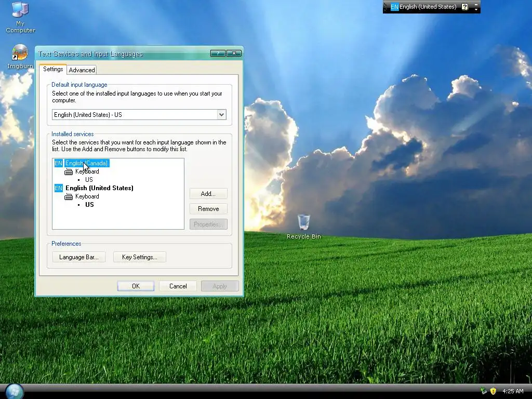Click the language bar Help icon
The width and height of the screenshot is (532, 399).
465,7
